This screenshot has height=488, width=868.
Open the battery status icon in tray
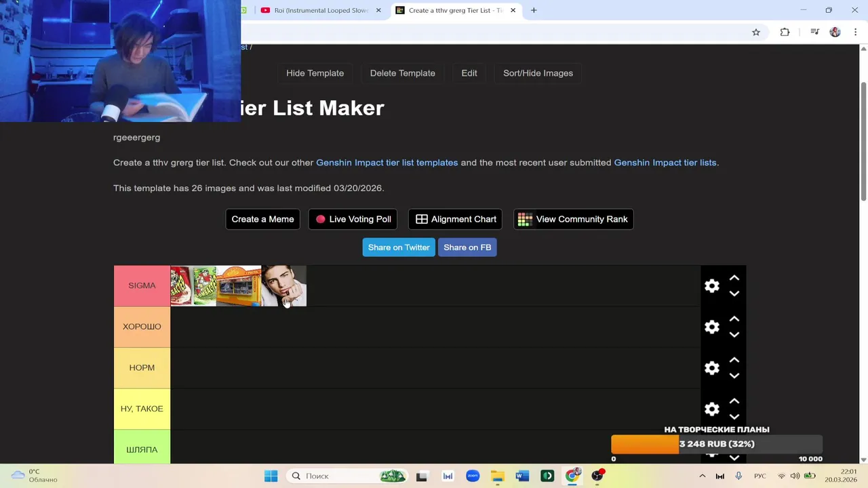pos(810,476)
